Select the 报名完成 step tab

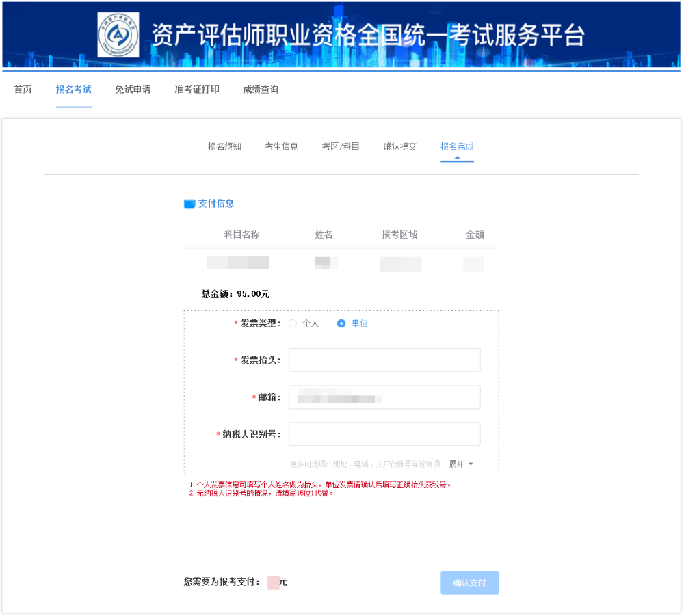point(456,146)
